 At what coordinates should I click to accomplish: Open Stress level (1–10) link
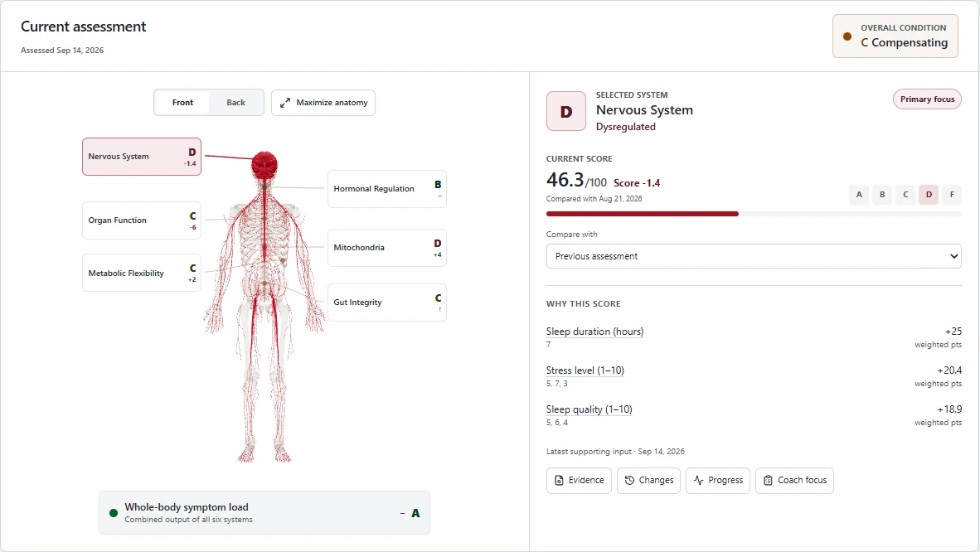[585, 370]
